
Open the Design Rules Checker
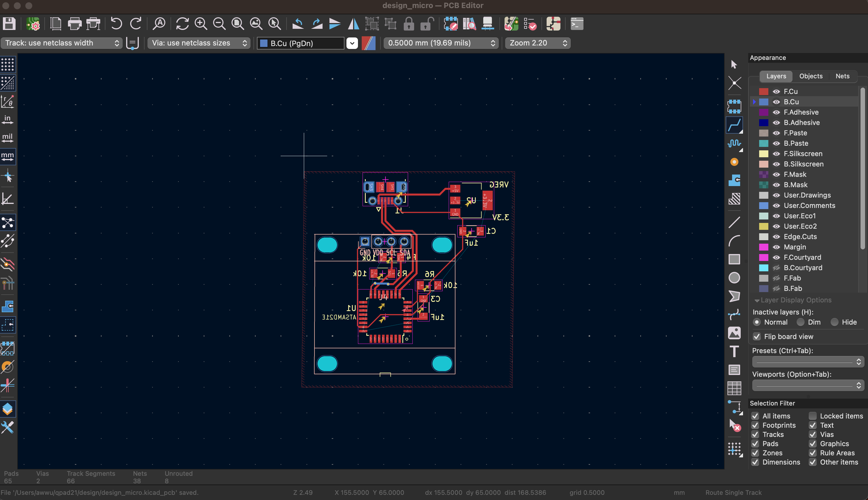[530, 24]
